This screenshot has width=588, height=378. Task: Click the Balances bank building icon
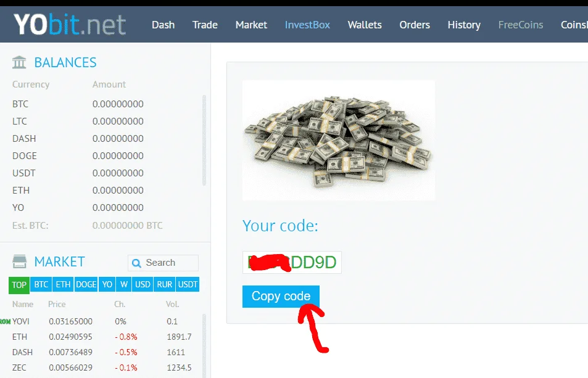[x=19, y=62]
